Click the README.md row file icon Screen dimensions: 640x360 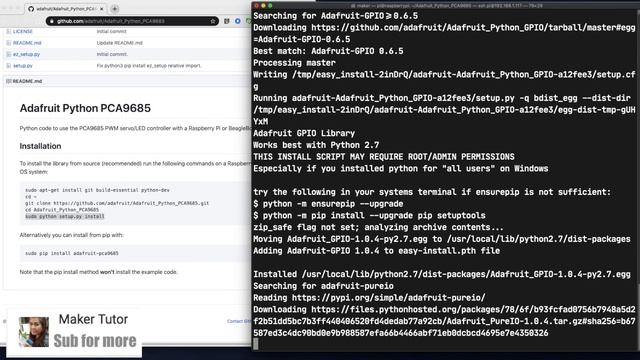pos(9,43)
